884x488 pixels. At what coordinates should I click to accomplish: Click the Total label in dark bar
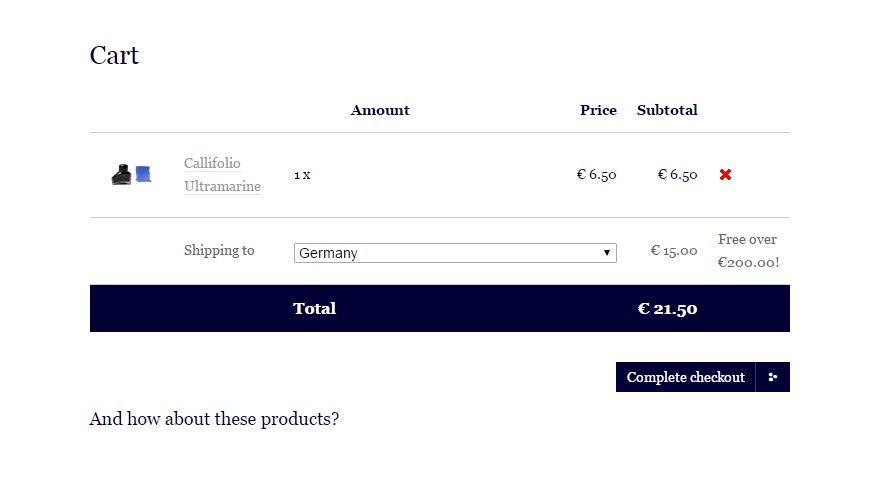tap(315, 308)
